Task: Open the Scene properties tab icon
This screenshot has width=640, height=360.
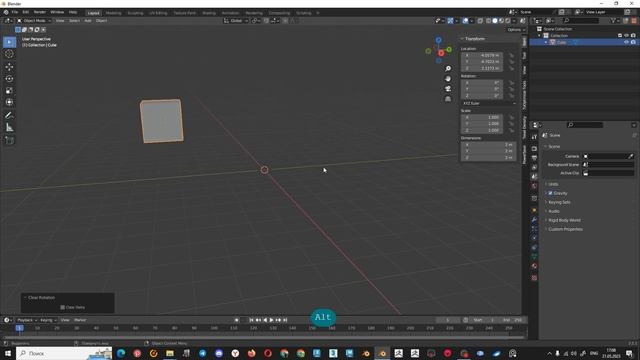Action: (x=534, y=177)
